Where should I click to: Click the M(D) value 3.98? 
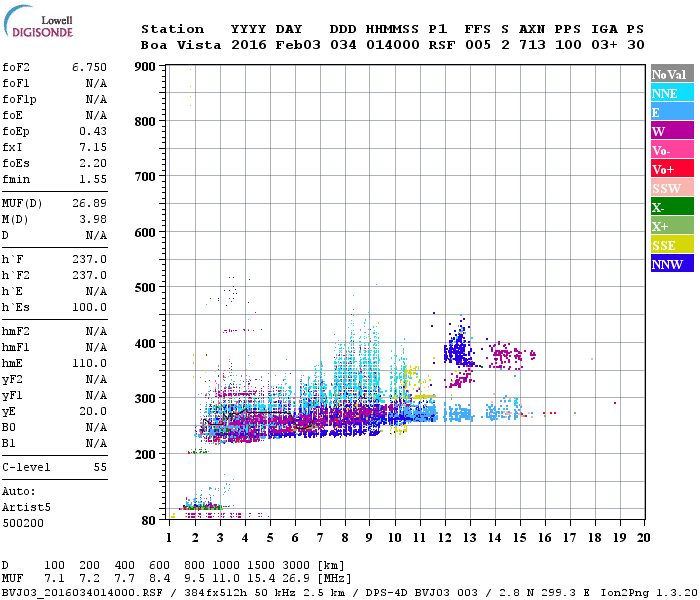(x=93, y=219)
